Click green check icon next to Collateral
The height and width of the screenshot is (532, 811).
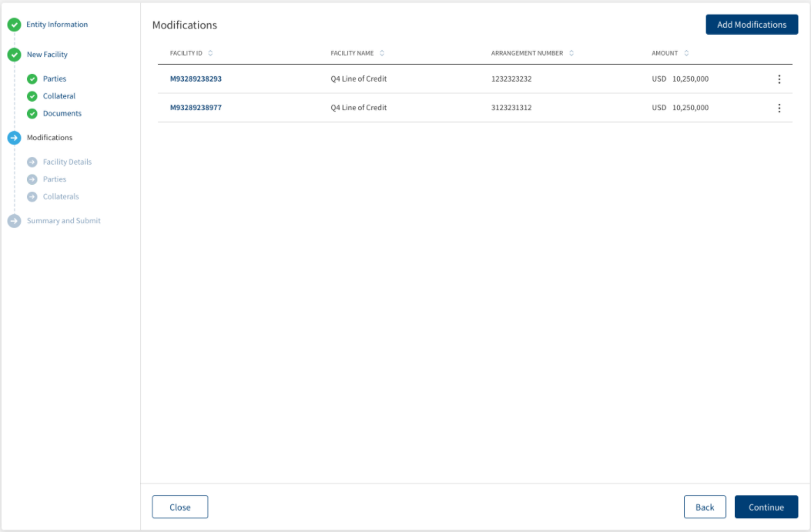(32, 96)
